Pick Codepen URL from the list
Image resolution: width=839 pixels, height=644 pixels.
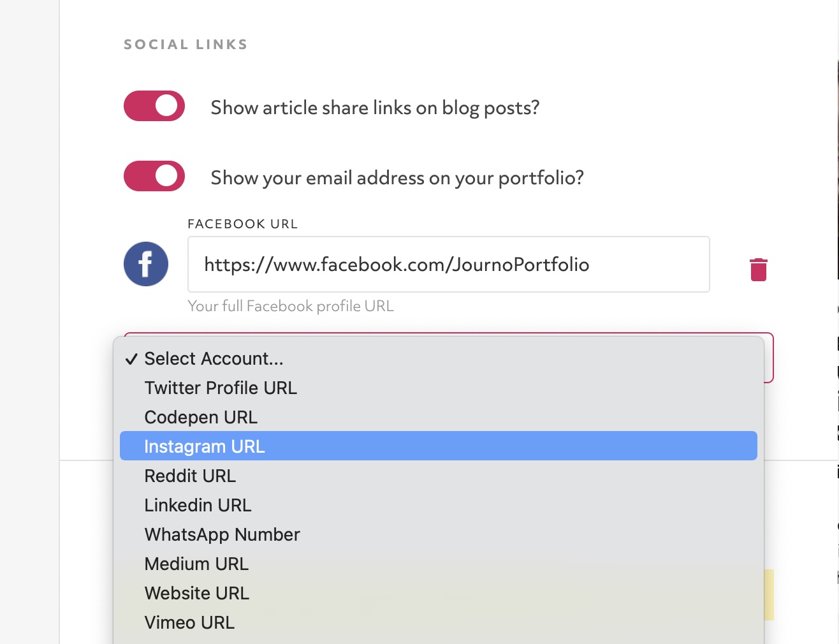439,417
